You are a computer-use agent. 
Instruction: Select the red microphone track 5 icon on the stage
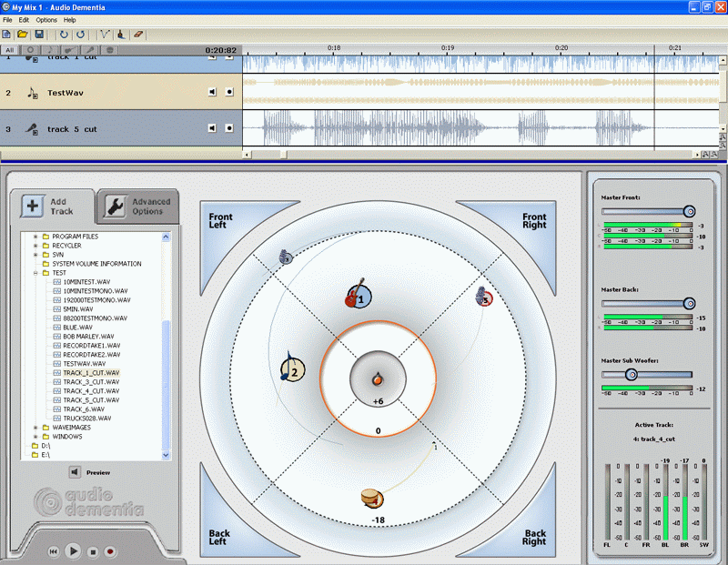pyautogui.click(x=484, y=297)
